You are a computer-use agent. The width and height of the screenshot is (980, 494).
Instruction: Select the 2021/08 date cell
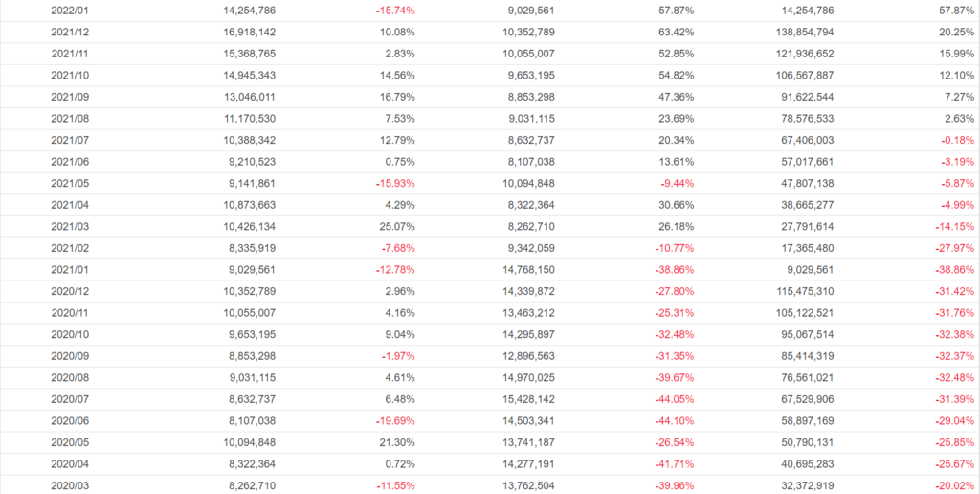(70, 118)
